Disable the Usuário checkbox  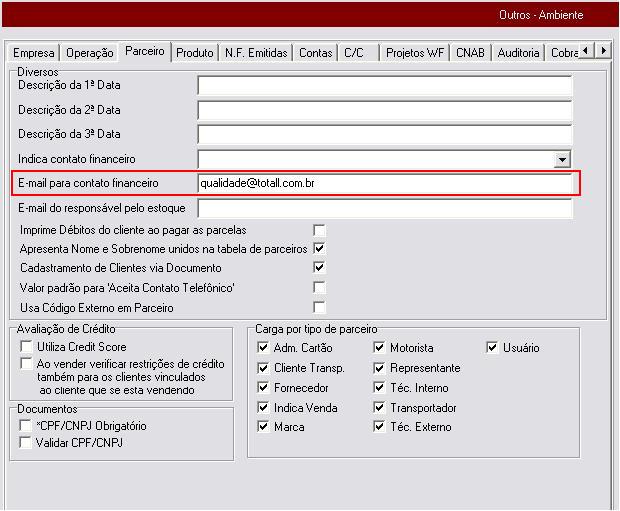point(492,348)
